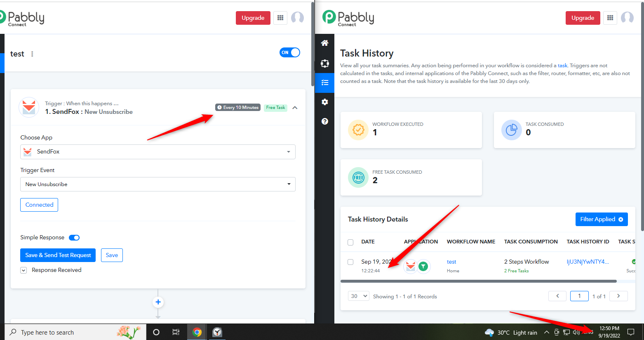Open the 30 records-per-page dropdown
This screenshot has height=340, width=644.
click(358, 296)
